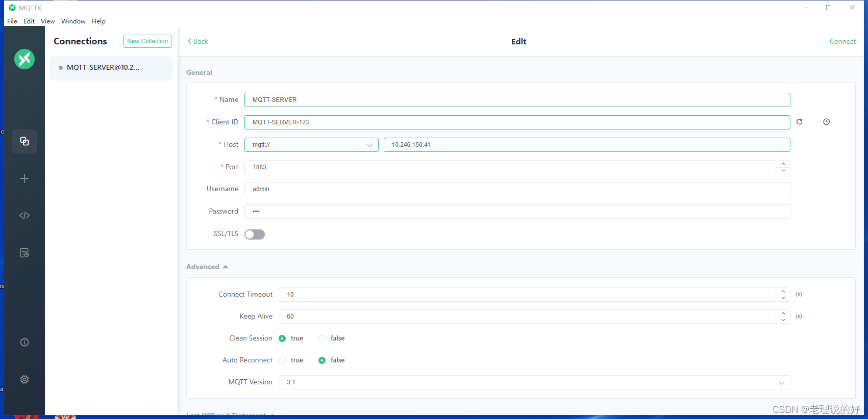Open the MQTT Version dropdown

click(x=534, y=382)
